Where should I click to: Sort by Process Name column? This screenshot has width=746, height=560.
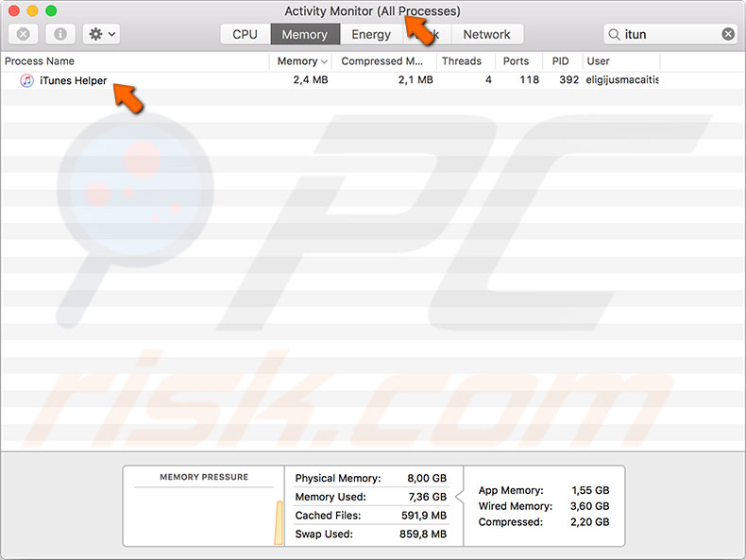point(136,61)
